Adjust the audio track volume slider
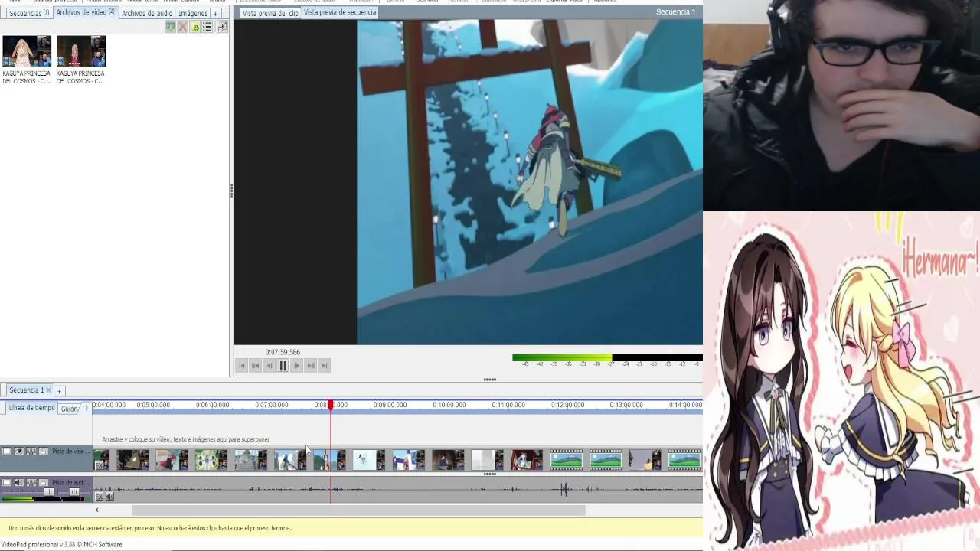 coord(49,492)
